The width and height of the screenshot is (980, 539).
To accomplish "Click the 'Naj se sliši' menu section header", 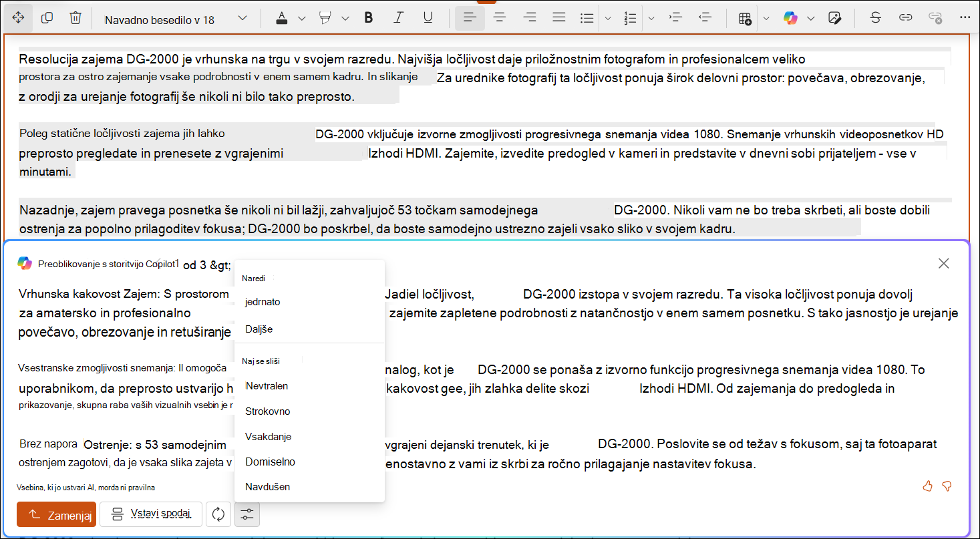I will (x=261, y=361).
